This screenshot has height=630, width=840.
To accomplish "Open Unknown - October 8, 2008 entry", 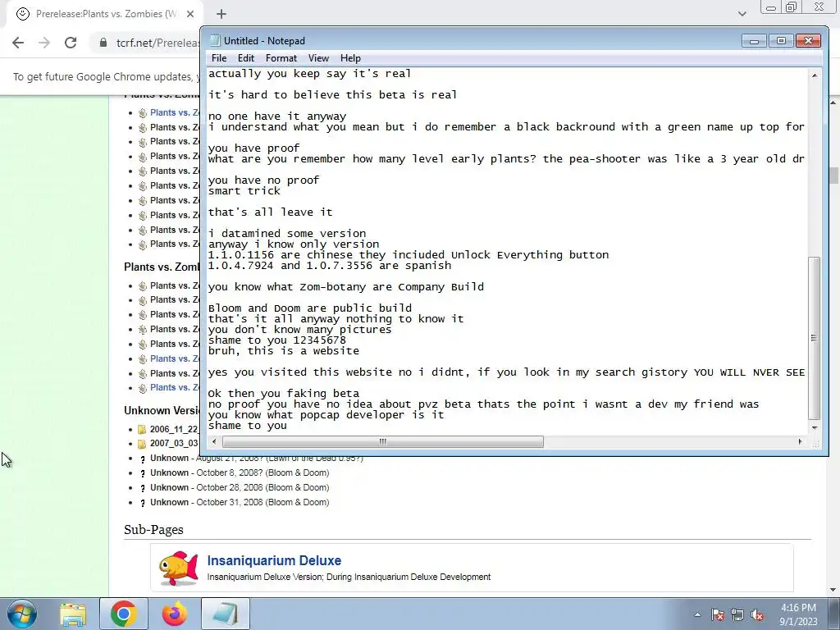I will [x=240, y=472].
